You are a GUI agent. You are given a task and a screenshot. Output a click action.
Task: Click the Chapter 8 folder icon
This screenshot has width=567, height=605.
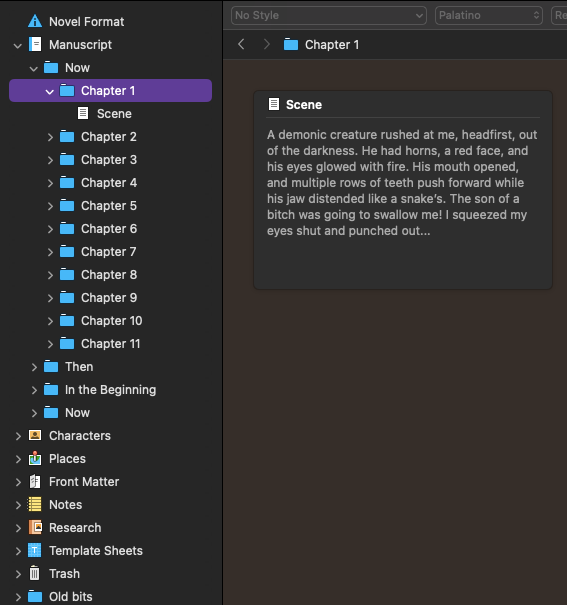click(x=67, y=274)
